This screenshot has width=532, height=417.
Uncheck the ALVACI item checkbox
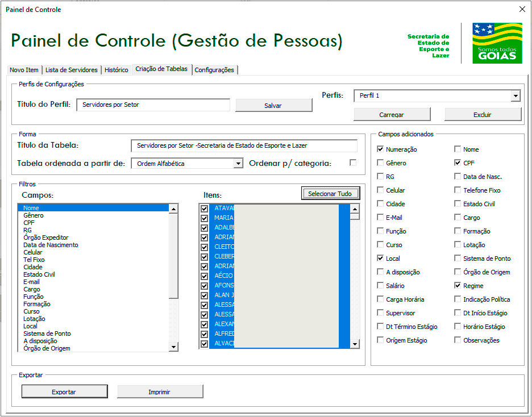click(x=204, y=344)
